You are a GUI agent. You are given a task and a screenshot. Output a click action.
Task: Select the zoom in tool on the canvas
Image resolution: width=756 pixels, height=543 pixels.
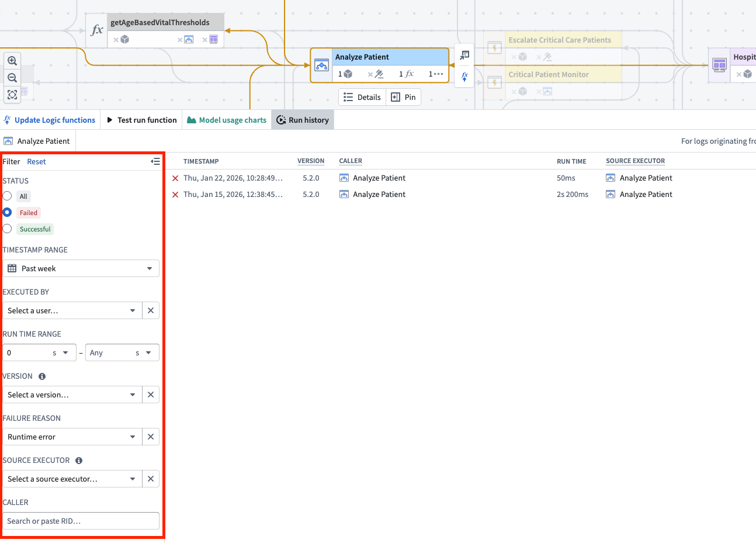12,60
